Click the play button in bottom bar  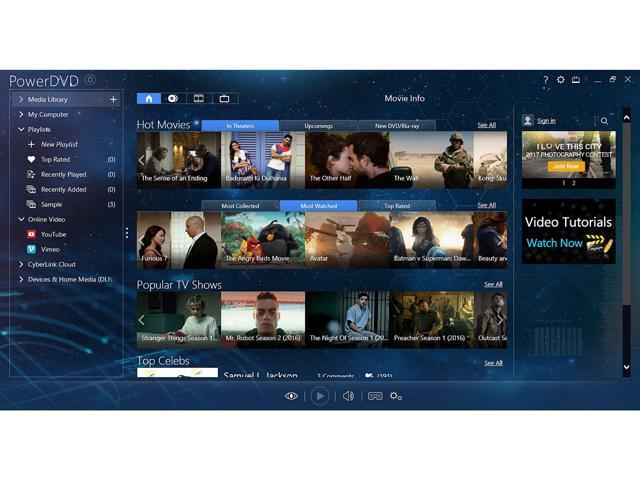coord(320,396)
